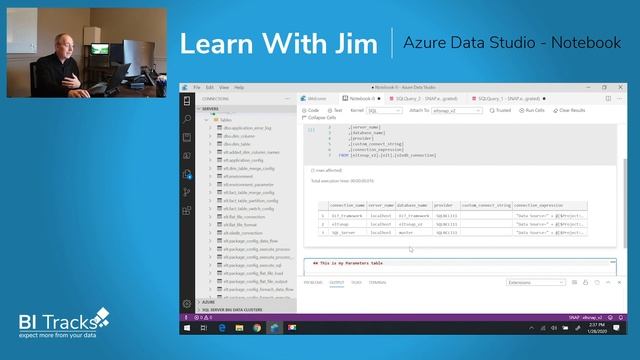Add a Text cell to the notebook
Image resolution: width=640 pixels, height=360 pixels.
tap(335, 110)
